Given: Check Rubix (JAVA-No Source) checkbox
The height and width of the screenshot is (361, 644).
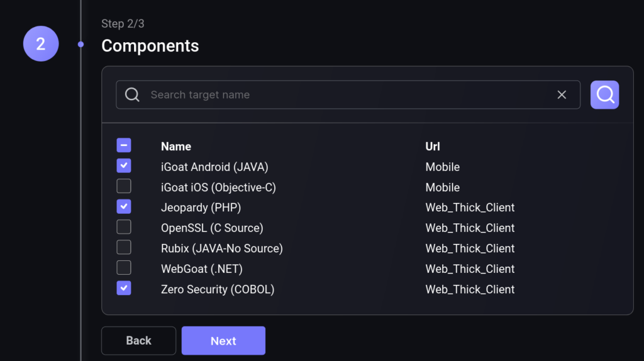Looking at the screenshot, I should tap(124, 247).
